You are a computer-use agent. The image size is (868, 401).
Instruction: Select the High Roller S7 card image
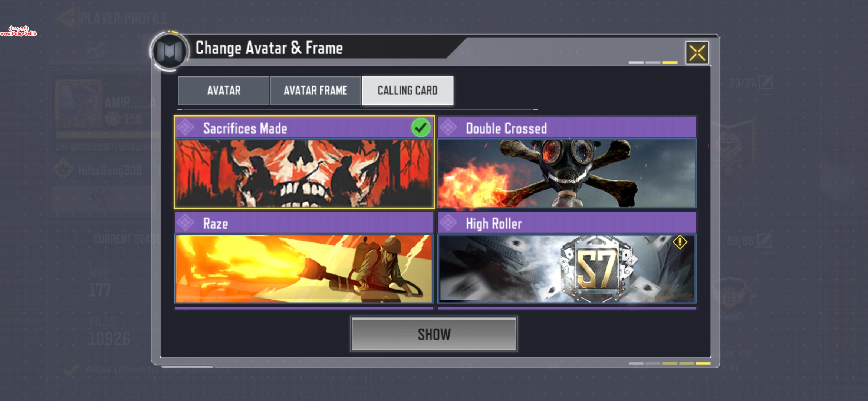tap(567, 268)
